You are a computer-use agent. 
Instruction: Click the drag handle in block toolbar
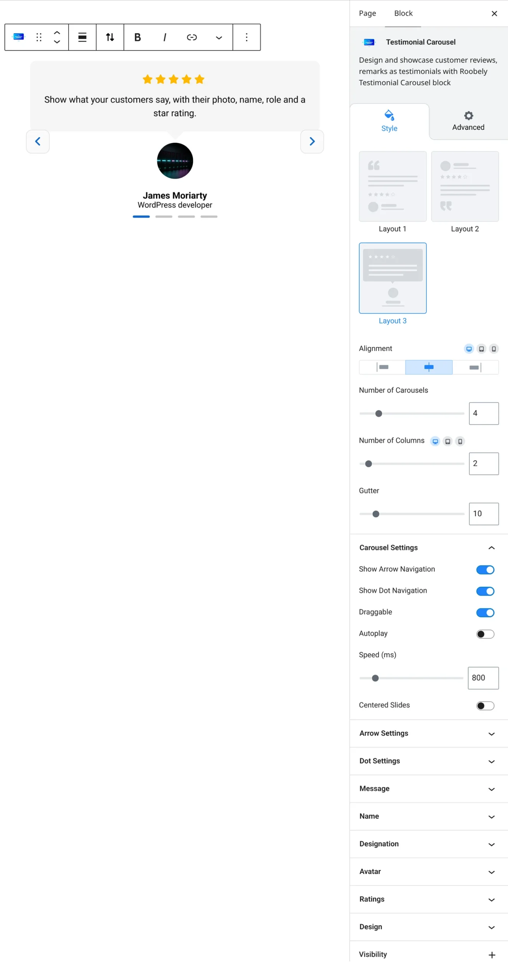[x=39, y=37]
